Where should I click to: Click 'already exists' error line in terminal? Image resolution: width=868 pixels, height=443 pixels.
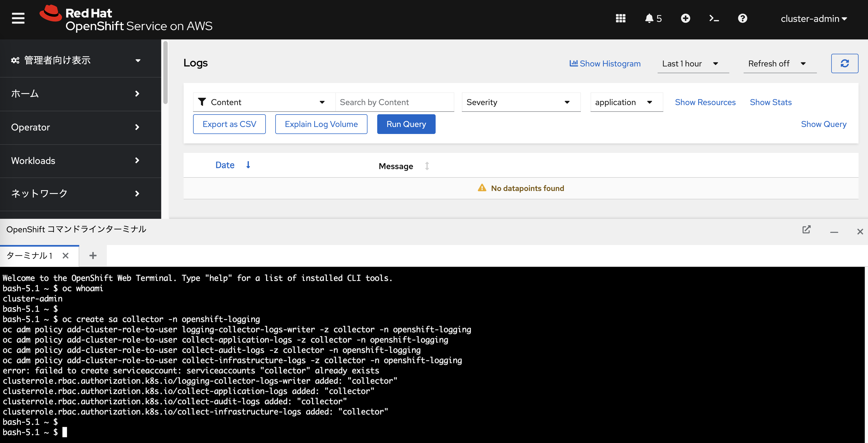pos(191,371)
